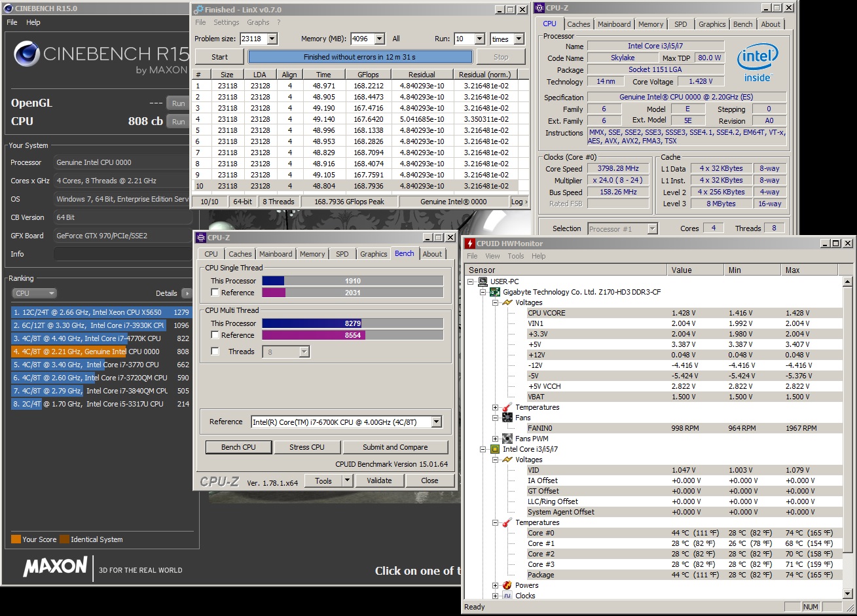Click the Cinebench sphere logo

tap(27, 54)
